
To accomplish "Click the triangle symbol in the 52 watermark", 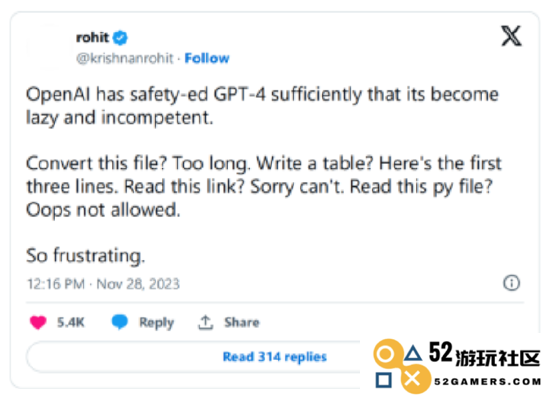I will click(413, 353).
